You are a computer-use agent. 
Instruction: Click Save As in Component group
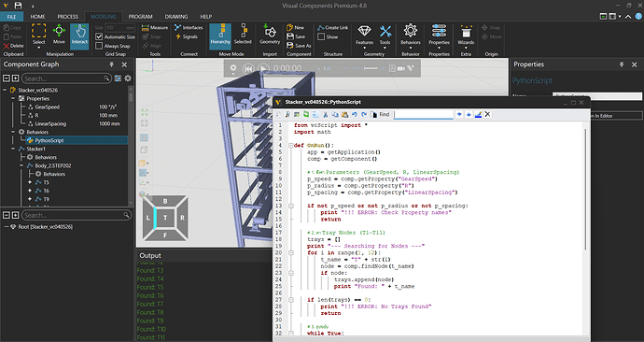click(x=299, y=46)
